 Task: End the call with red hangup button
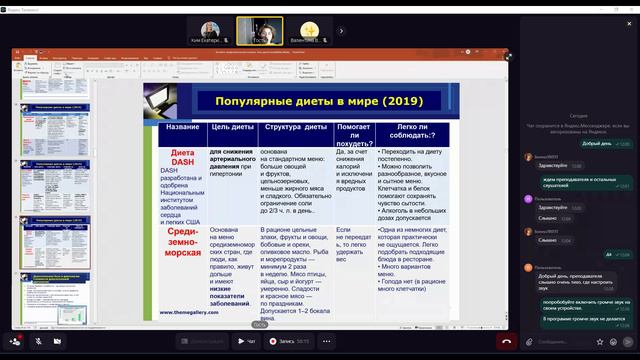tap(507, 341)
